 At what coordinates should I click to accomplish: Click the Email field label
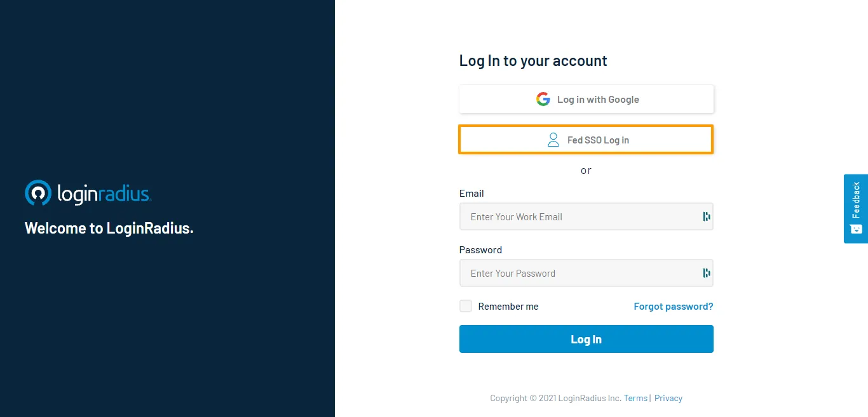coord(471,193)
